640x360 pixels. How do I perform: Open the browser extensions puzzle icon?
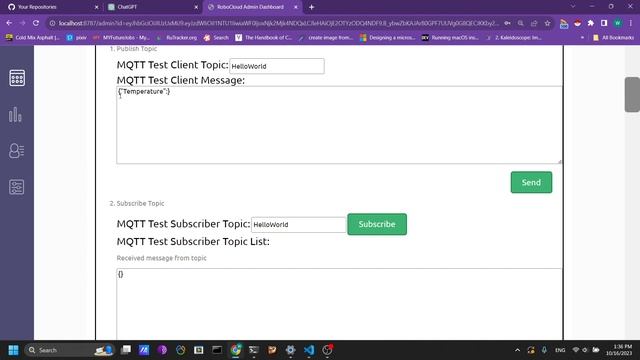click(x=591, y=23)
